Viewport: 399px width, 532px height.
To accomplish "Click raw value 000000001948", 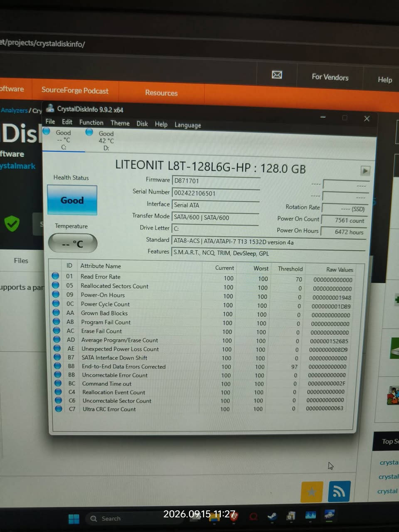I will (x=332, y=298).
